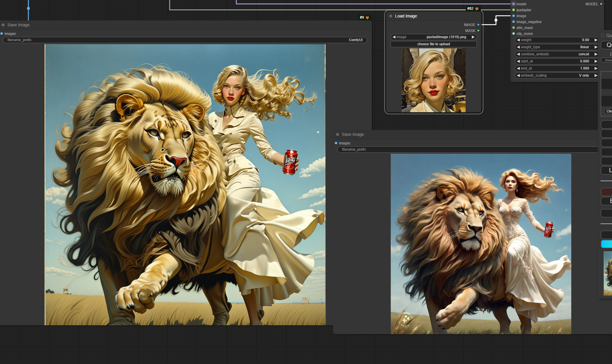Click the fox badge icon next to #9
Image resolution: width=612 pixels, height=364 pixels.
coord(367,17)
